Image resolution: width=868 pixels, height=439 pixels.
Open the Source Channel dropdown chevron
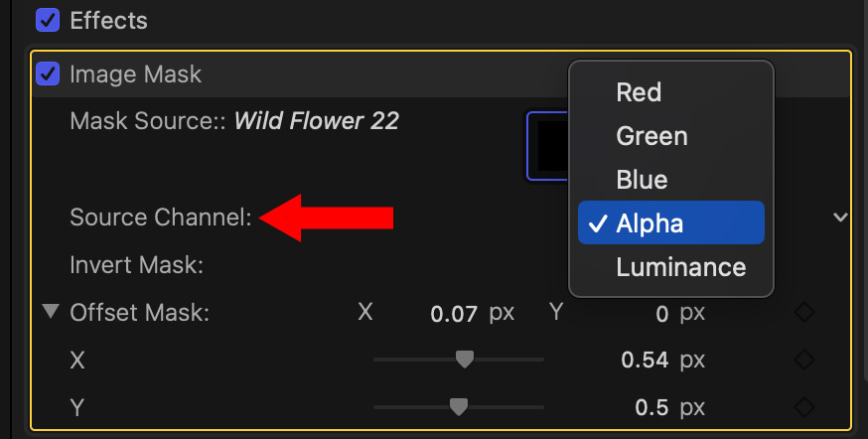click(840, 217)
